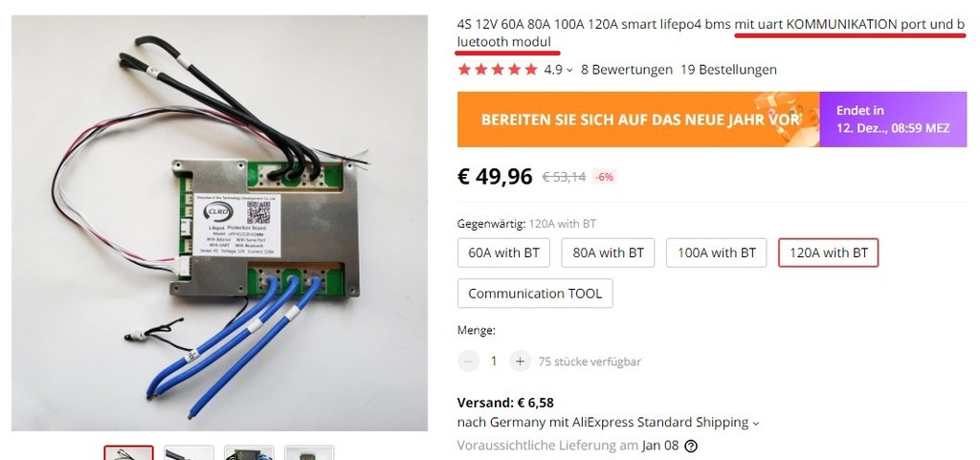
Task: Select the 120A with BT variant
Action: pyautogui.click(x=828, y=252)
